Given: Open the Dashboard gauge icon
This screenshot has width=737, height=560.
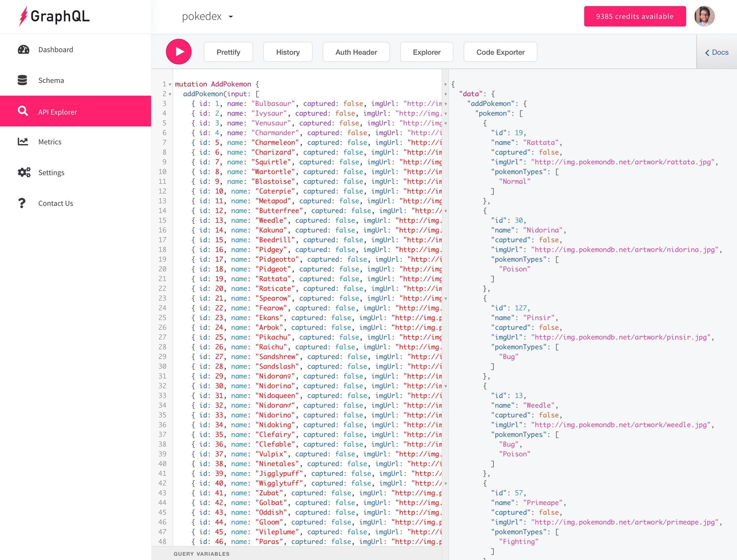Looking at the screenshot, I should pos(23,50).
